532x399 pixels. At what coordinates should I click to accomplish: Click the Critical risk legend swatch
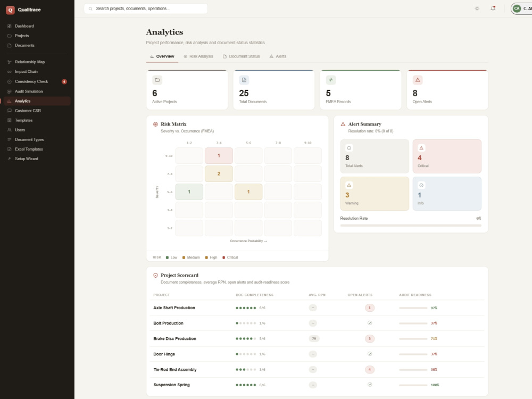223,257
